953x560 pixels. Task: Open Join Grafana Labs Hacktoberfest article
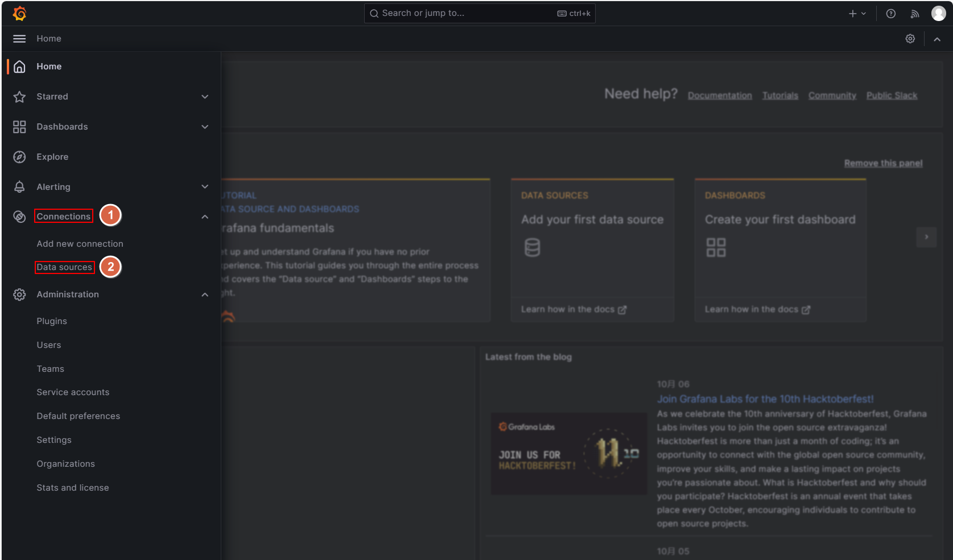point(765,399)
